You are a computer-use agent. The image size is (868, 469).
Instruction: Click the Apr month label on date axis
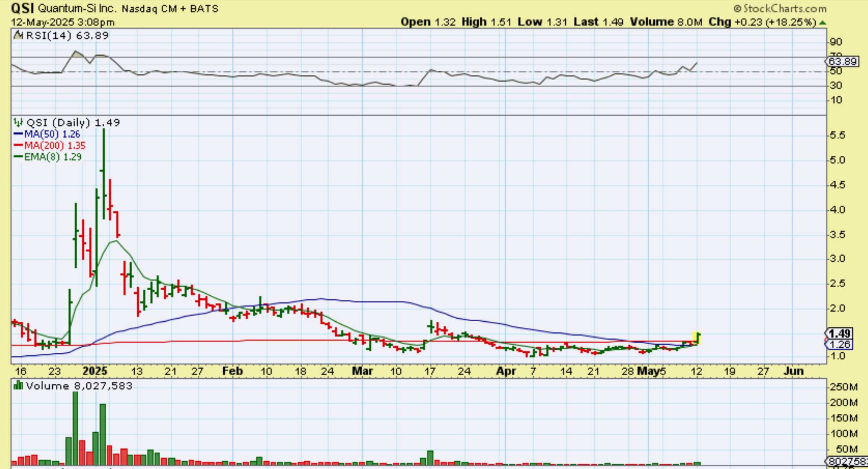[506, 371]
